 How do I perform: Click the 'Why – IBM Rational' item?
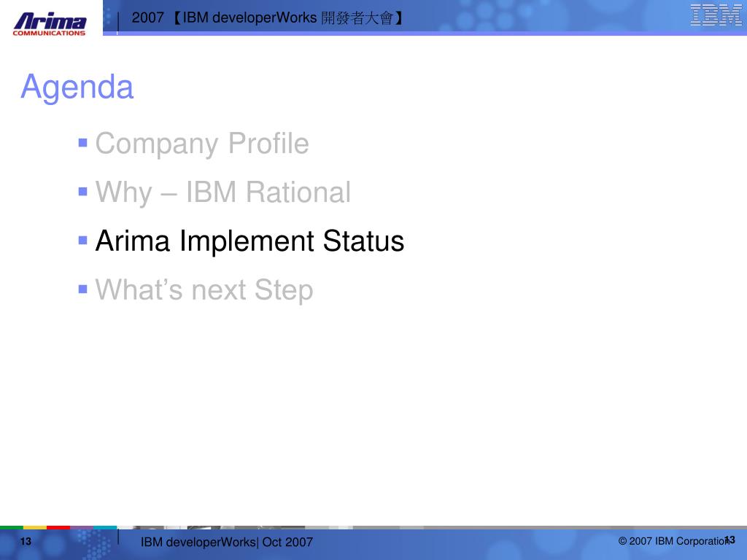pos(223,192)
